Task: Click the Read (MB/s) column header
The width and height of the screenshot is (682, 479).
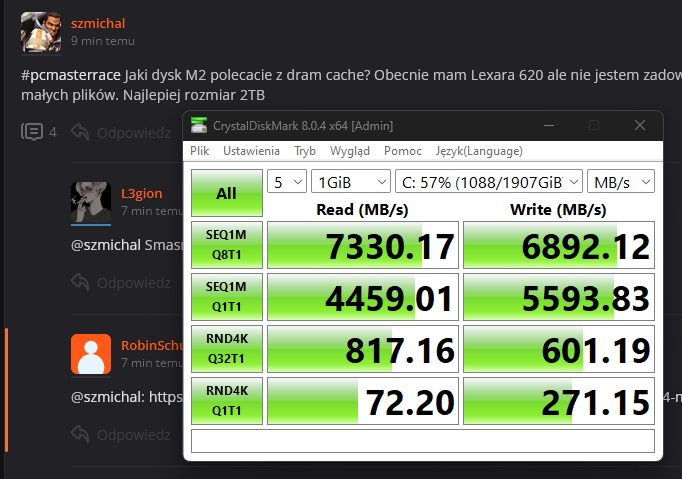Action: (x=362, y=210)
